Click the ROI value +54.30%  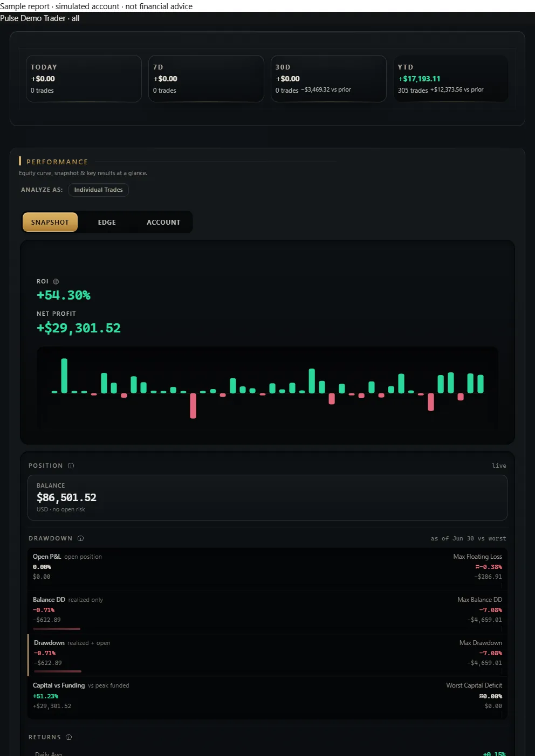64,295
